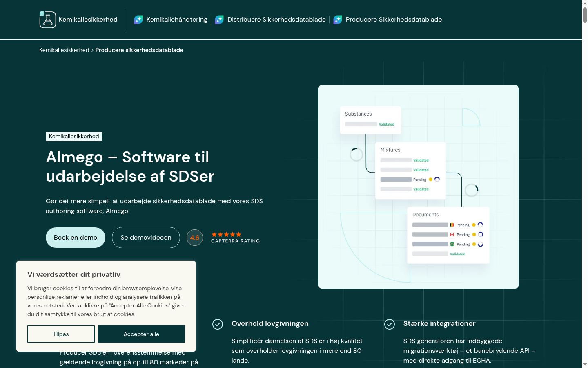The image size is (588, 368).
Task: Open the Distribuere Sikkerhedsdatablade menu item
Action: tap(276, 20)
